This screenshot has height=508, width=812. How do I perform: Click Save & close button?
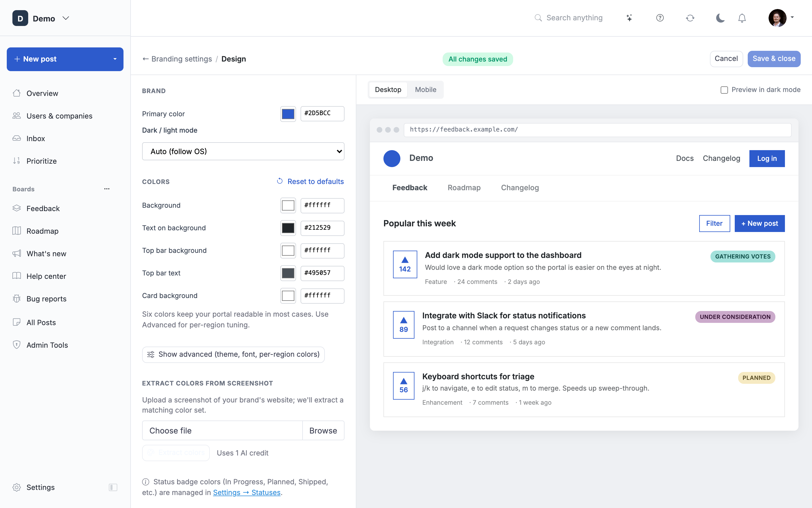pyautogui.click(x=774, y=59)
